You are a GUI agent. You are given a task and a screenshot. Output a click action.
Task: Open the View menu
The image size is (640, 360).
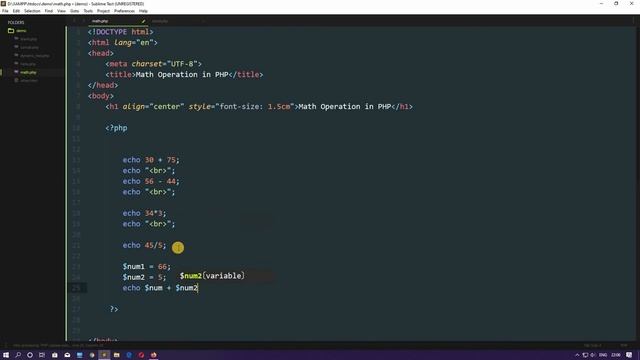(61, 11)
